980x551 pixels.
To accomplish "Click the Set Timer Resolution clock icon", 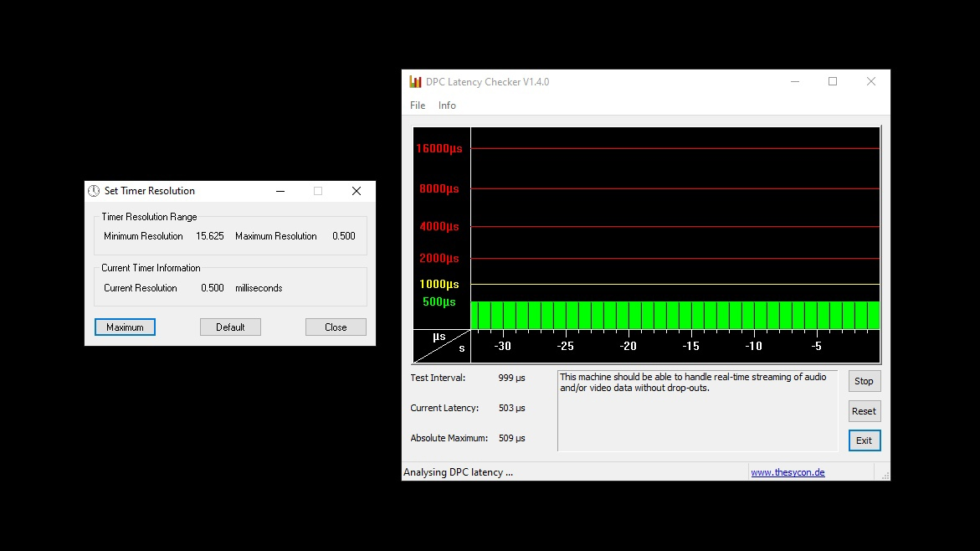I will pos(94,191).
